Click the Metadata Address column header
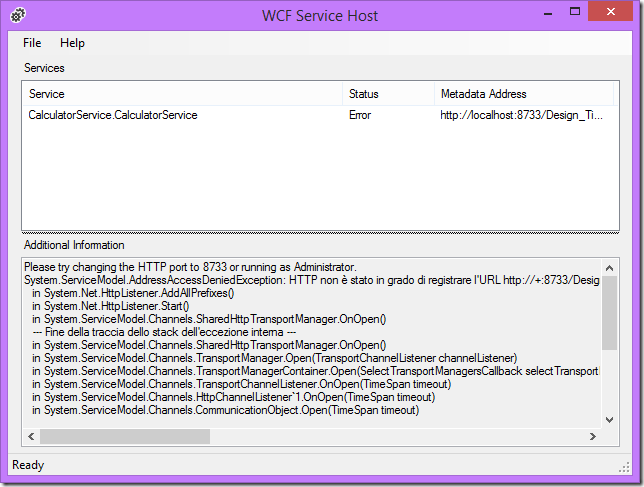644x487 pixels. pos(520,94)
